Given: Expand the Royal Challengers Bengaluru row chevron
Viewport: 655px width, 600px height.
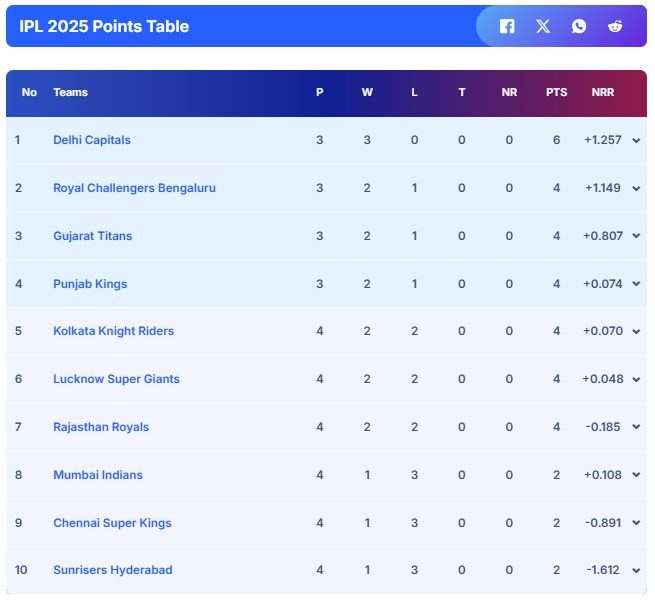Looking at the screenshot, I should (636, 188).
